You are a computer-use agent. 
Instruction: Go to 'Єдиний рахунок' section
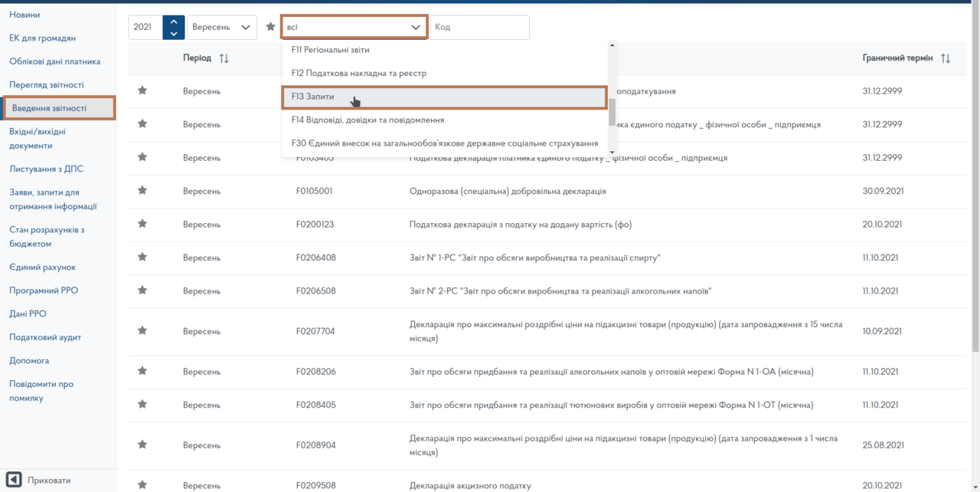pos(42,267)
